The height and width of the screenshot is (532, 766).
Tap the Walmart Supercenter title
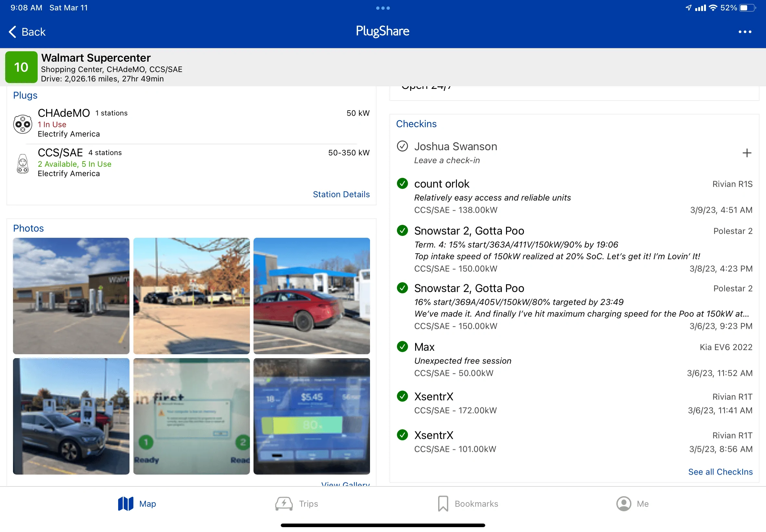pyautogui.click(x=96, y=58)
